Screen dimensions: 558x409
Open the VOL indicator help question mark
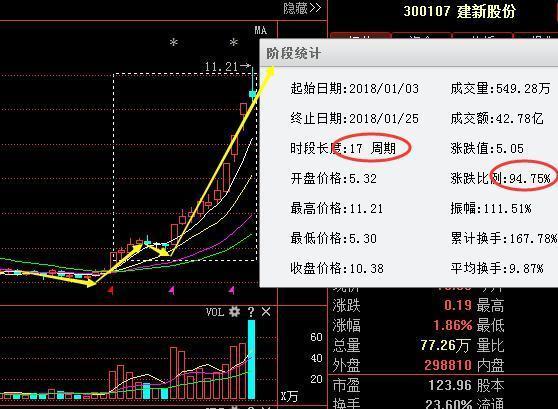(x=251, y=312)
